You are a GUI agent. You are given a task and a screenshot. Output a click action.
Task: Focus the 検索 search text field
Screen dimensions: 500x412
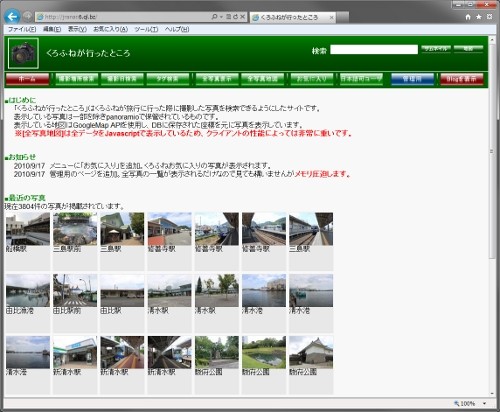click(374, 49)
